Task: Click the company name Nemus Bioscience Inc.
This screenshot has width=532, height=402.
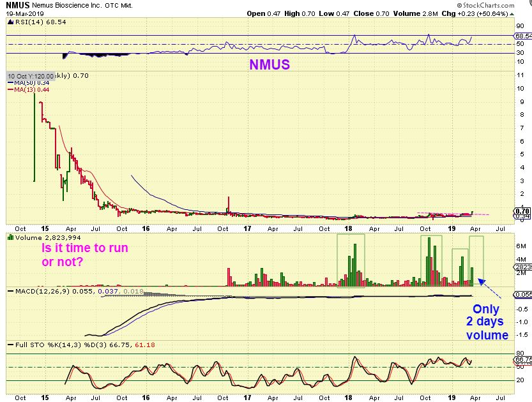Action: (66, 5)
